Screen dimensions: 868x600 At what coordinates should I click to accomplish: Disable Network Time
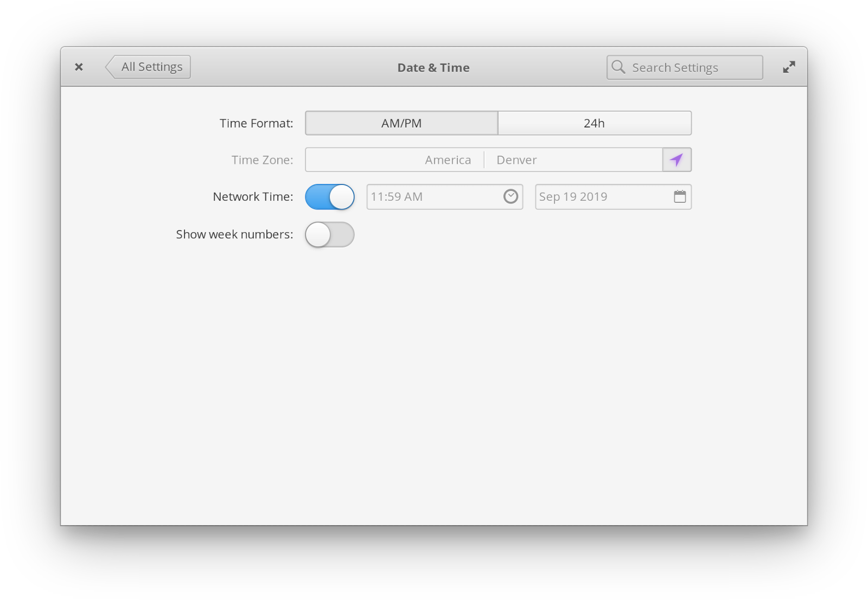pos(329,196)
